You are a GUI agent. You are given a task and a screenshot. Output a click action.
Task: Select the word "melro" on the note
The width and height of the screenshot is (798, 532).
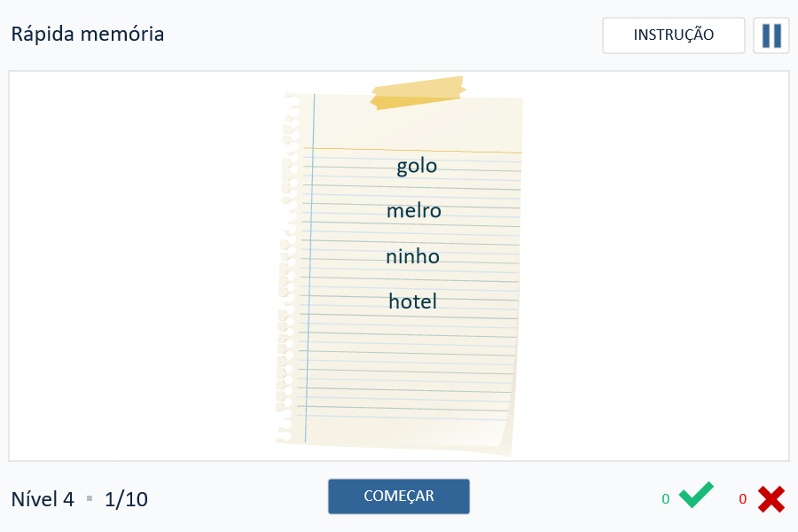413,211
